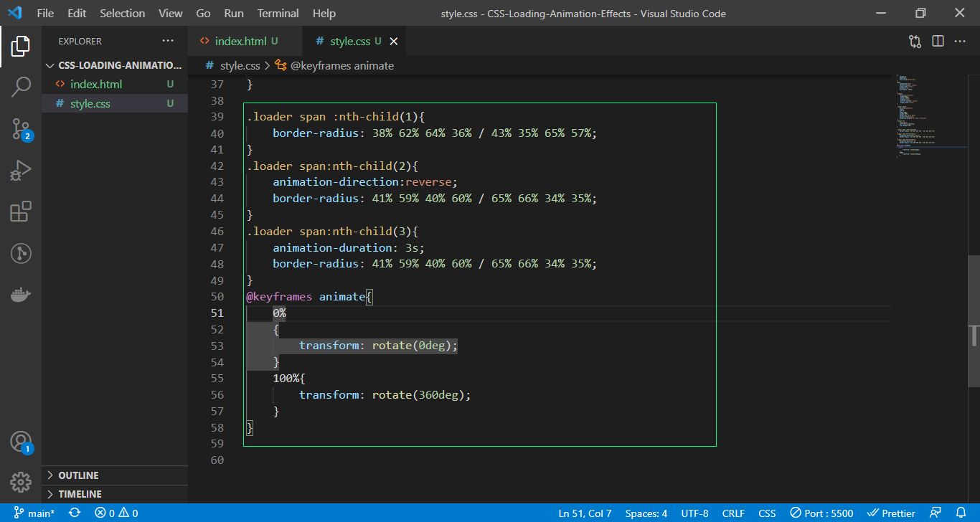Click 'animation-duration' property on line 47
The width and height of the screenshot is (980, 522).
tap(332, 247)
